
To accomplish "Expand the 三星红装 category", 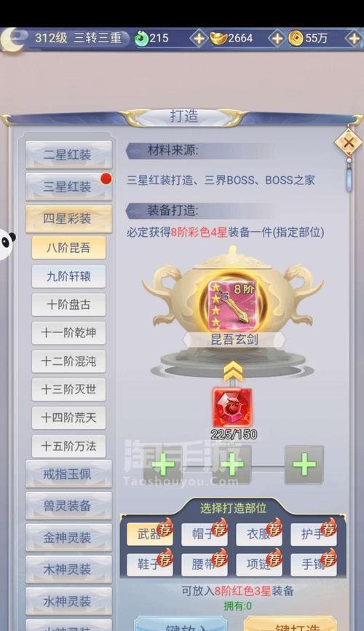I will point(68,187).
